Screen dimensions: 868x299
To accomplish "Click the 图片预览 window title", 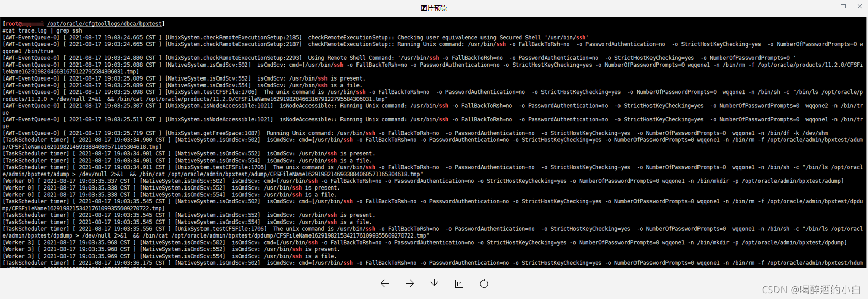I will (x=434, y=8).
